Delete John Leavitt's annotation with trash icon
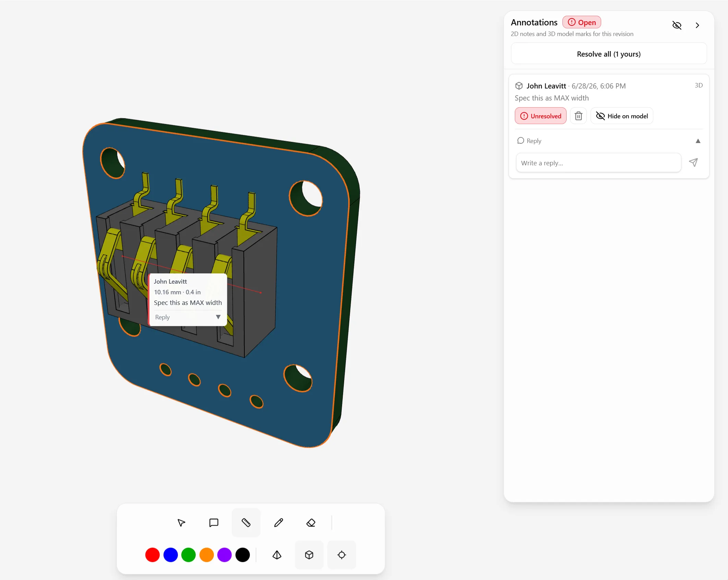This screenshot has width=728, height=580. [x=579, y=116]
